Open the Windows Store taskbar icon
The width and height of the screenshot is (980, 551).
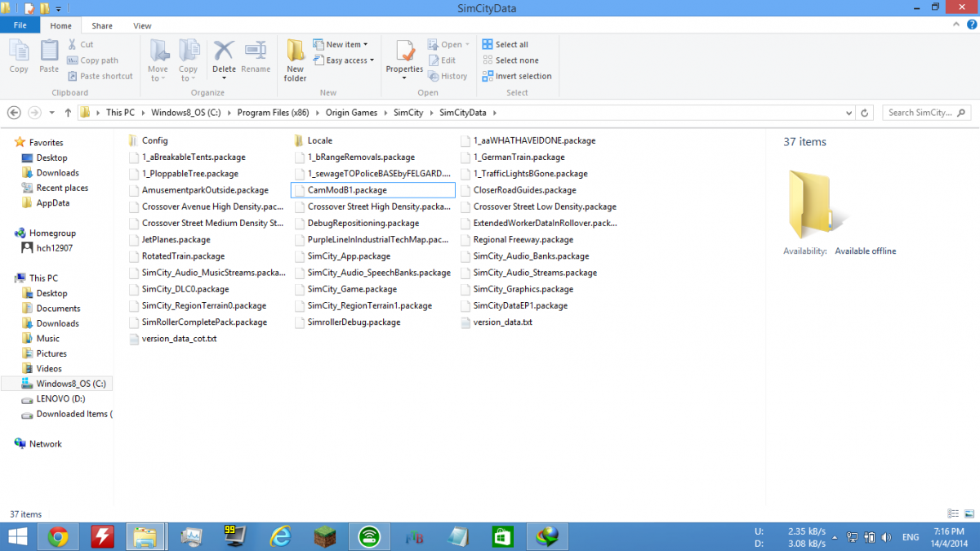501,536
